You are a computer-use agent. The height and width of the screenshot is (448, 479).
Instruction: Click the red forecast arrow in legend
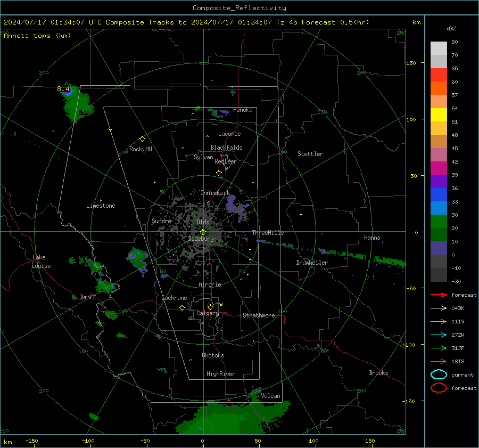click(439, 295)
